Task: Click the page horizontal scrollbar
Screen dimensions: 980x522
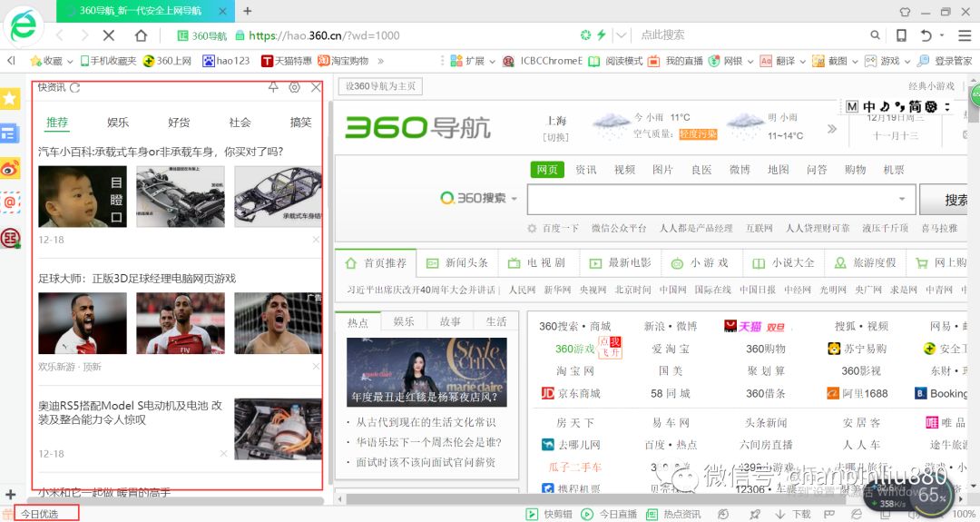Action: (x=597, y=499)
